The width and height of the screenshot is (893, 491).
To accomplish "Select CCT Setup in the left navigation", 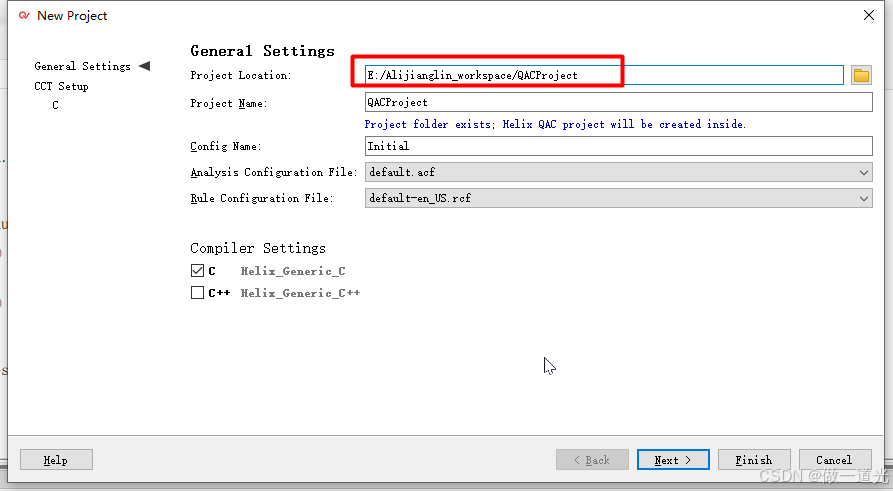I will (x=62, y=87).
